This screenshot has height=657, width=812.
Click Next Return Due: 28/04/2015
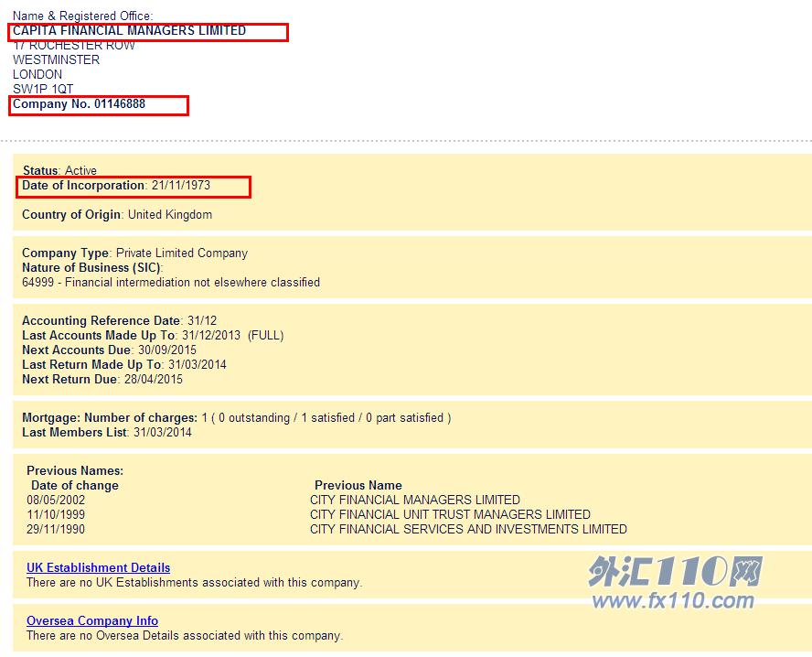102,379
